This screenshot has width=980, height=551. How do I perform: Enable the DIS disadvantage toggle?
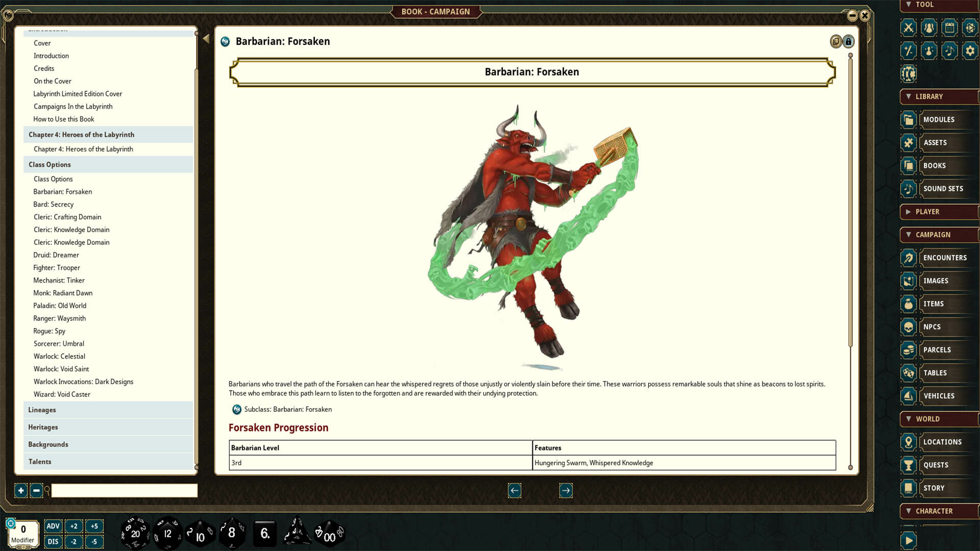(x=53, y=542)
